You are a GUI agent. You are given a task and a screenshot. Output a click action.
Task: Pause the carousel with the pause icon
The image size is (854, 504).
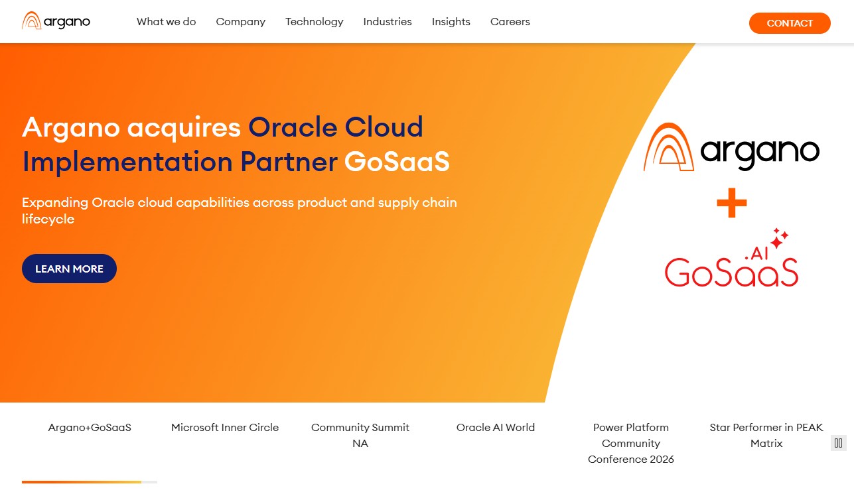[x=839, y=443]
